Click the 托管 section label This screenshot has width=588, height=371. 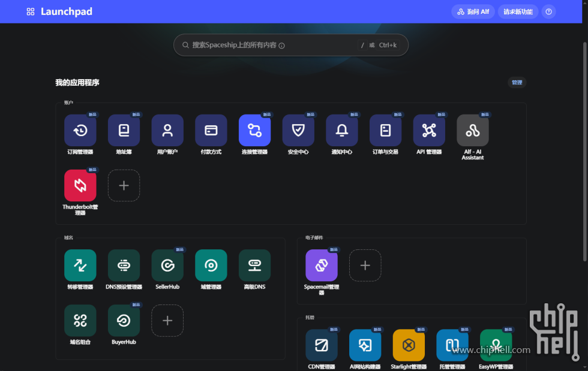point(310,318)
